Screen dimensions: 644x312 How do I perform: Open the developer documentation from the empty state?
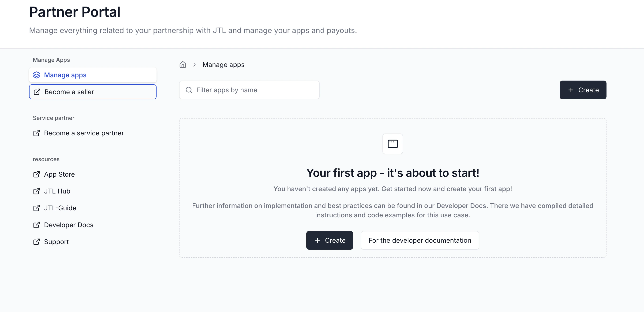point(419,240)
